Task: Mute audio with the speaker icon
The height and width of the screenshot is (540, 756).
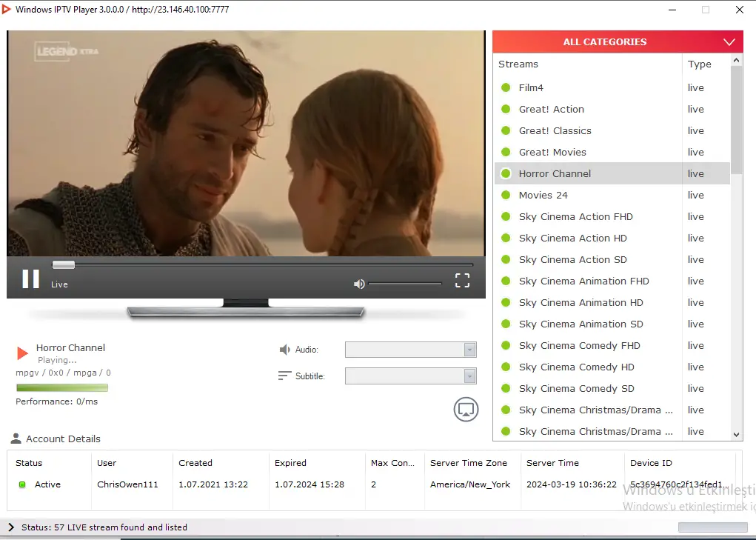Action: tap(359, 284)
